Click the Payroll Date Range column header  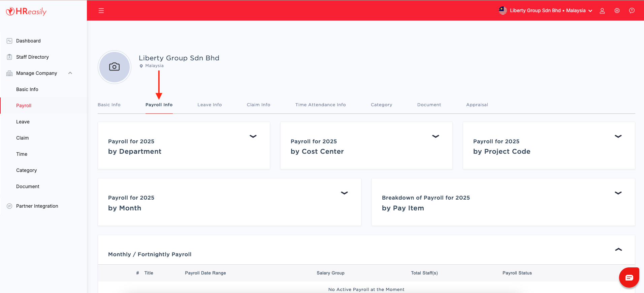coord(205,273)
